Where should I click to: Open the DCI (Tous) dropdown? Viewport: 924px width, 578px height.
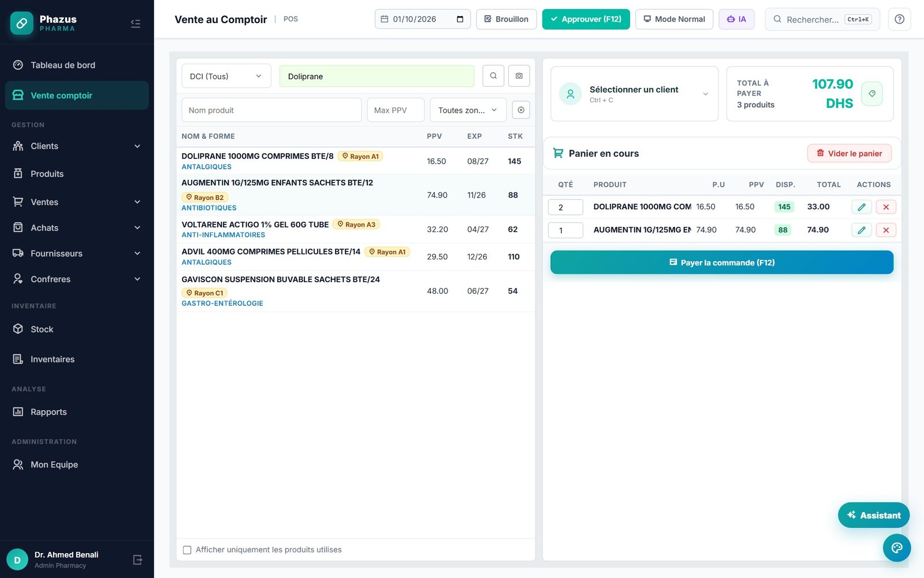click(x=226, y=76)
